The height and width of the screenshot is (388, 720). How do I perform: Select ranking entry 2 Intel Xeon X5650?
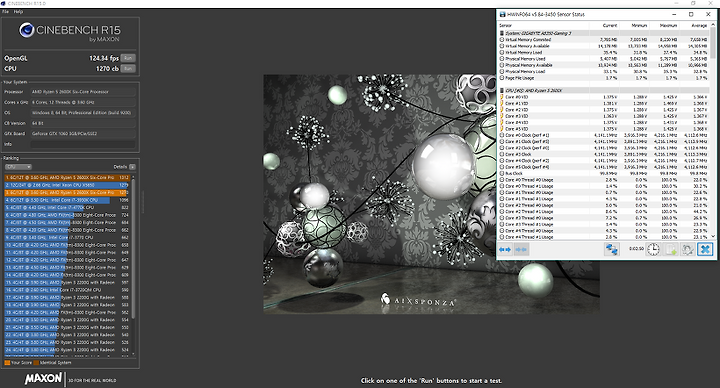[x=67, y=185]
